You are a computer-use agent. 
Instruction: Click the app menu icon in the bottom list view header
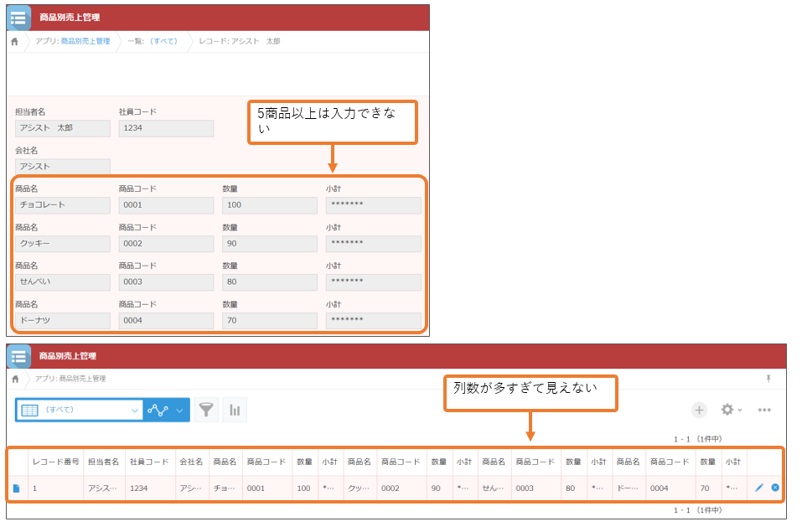(18, 357)
